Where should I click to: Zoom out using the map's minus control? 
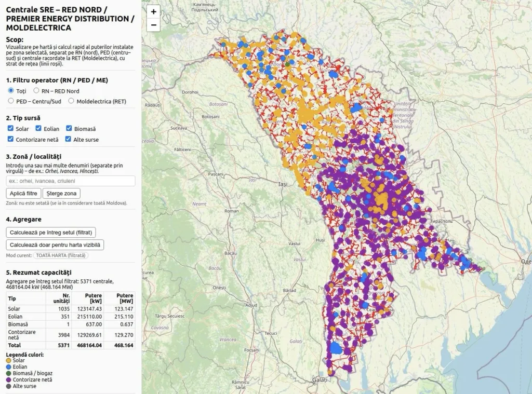click(153, 24)
